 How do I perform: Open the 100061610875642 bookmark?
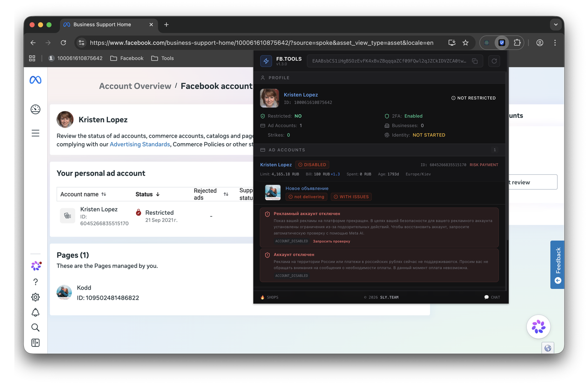(x=75, y=58)
